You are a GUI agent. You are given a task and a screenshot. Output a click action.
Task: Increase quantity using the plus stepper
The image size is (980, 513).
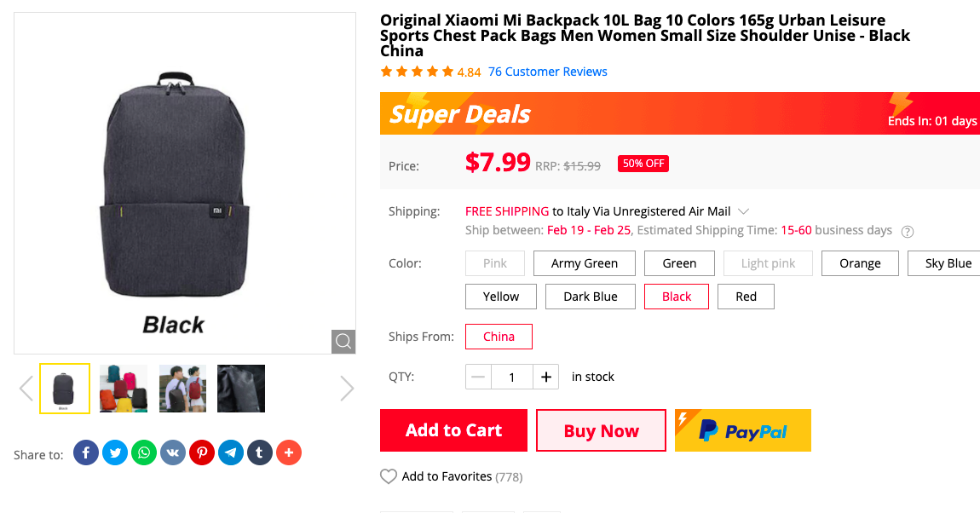(546, 376)
